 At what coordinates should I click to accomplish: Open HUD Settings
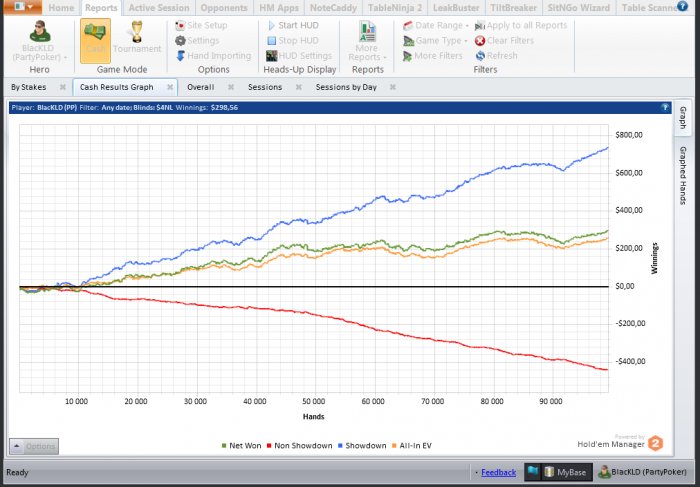tap(299, 56)
